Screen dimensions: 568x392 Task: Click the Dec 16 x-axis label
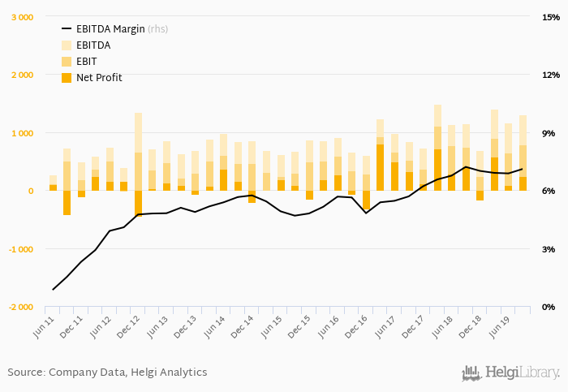point(357,329)
